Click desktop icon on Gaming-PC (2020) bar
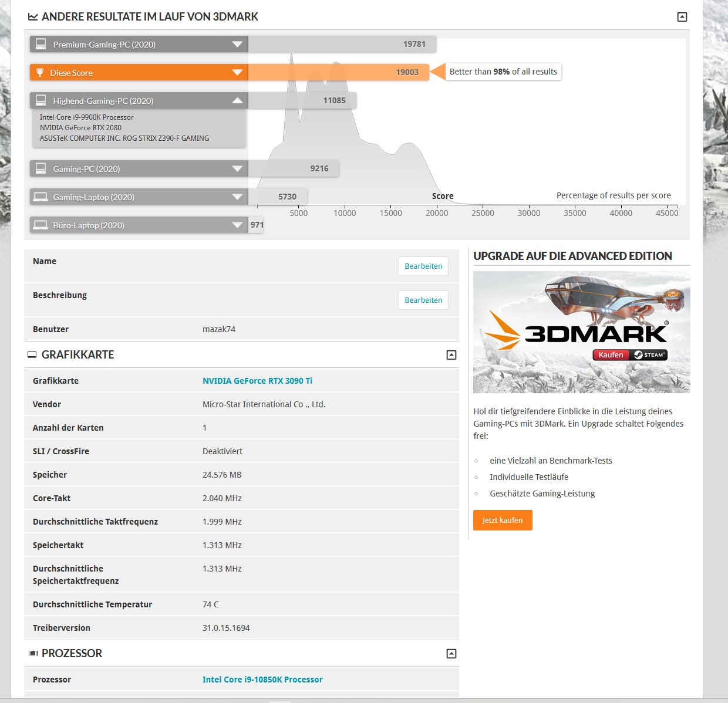Viewport: 728px width, 703px height. point(41,168)
